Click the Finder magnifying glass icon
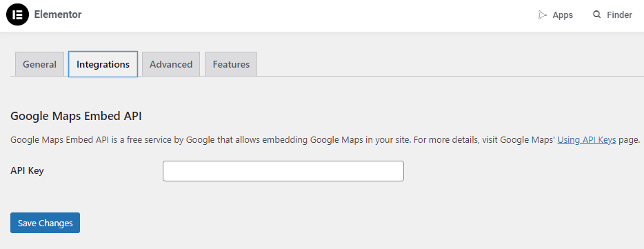This screenshot has height=249, width=644. [596, 14]
